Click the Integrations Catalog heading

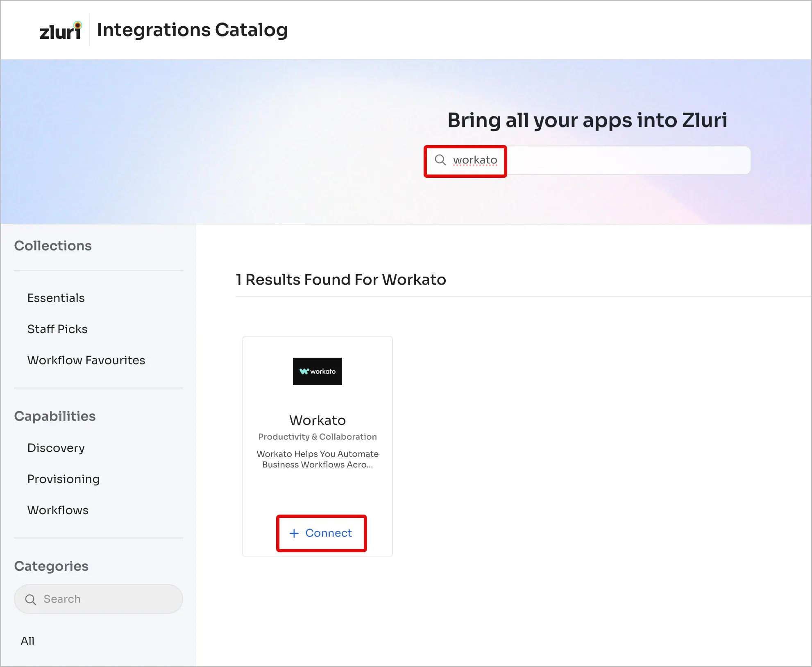pos(192,30)
